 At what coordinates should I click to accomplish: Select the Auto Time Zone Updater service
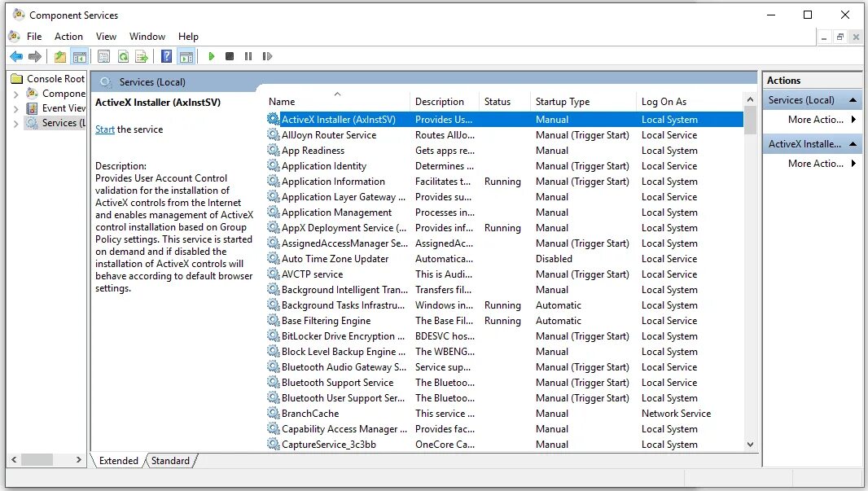tap(504, 258)
